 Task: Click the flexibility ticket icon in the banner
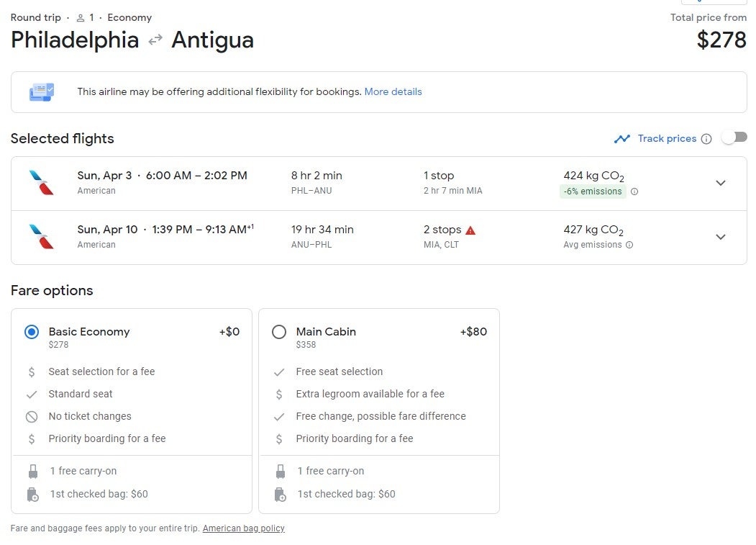tap(42, 91)
